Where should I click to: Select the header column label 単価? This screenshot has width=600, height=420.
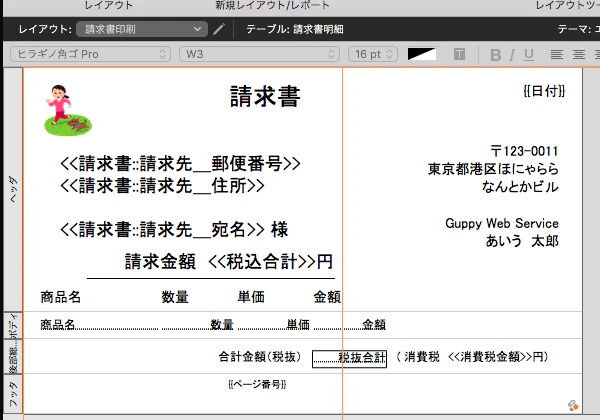coord(251,297)
